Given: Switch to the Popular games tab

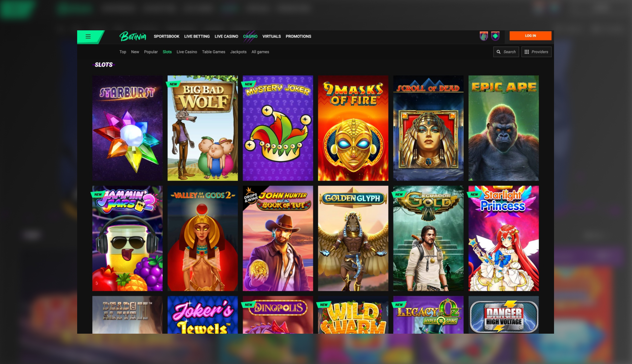Looking at the screenshot, I should [151, 52].
